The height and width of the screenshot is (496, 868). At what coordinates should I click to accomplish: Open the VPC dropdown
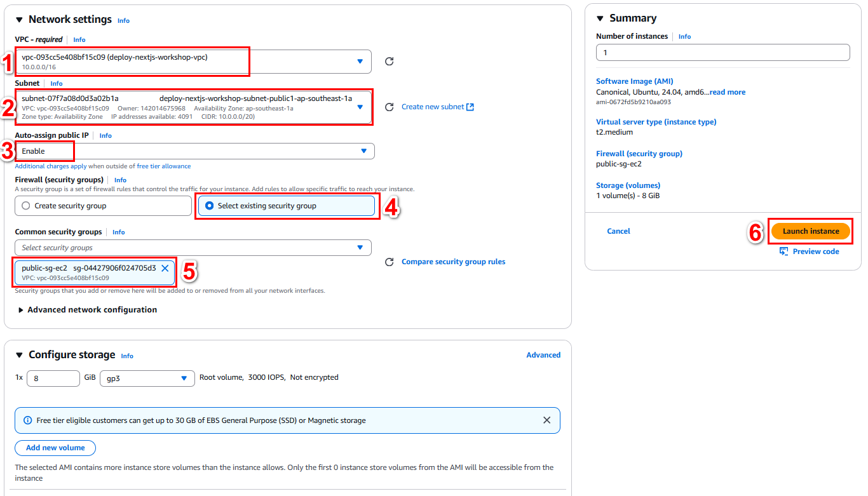pos(193,61)
